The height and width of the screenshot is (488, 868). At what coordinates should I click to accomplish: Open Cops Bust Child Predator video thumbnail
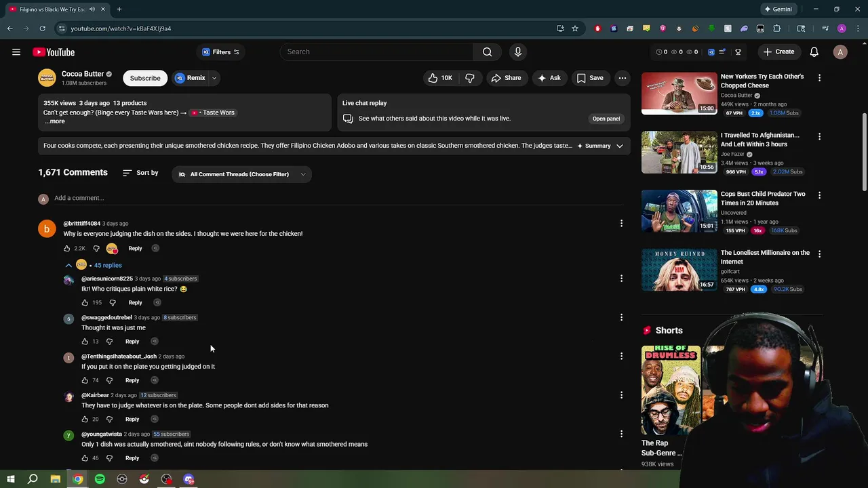click(x=679, y=211)
